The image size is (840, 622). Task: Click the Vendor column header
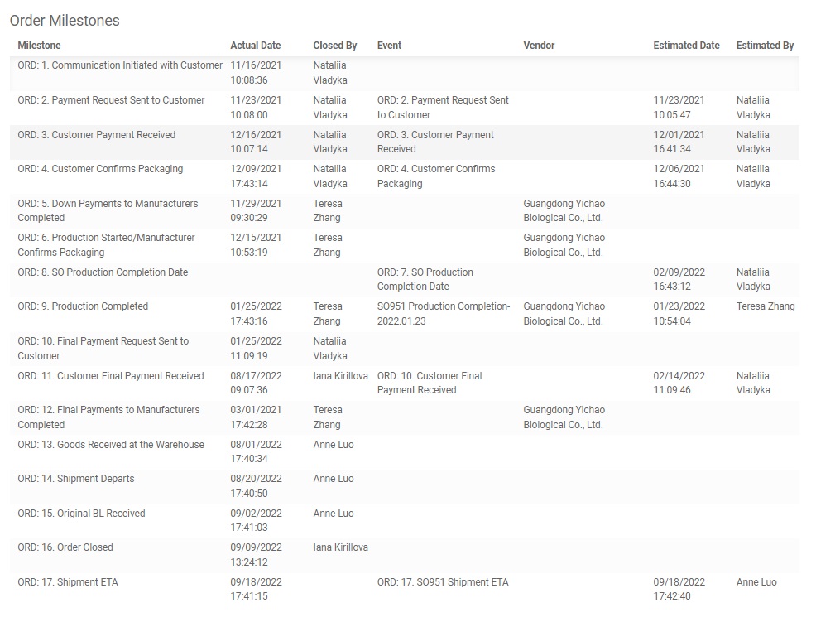click(539, 46)
